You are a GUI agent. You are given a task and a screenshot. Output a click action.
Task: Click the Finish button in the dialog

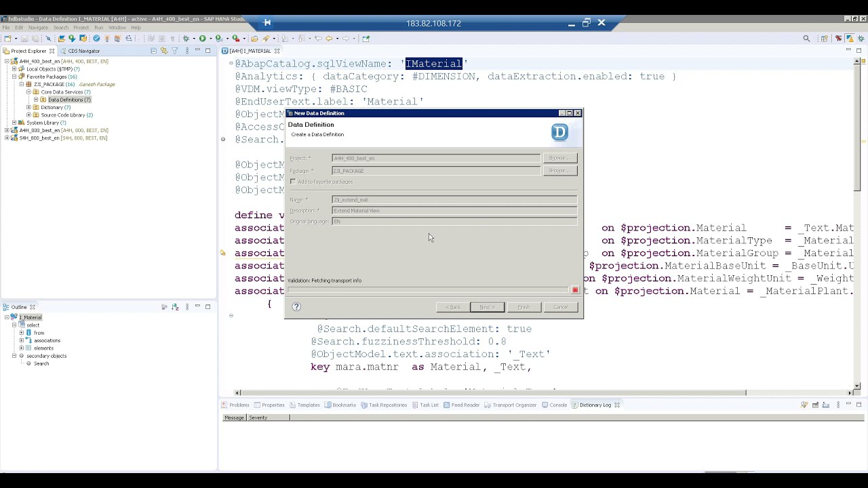(x=524, y=307)
